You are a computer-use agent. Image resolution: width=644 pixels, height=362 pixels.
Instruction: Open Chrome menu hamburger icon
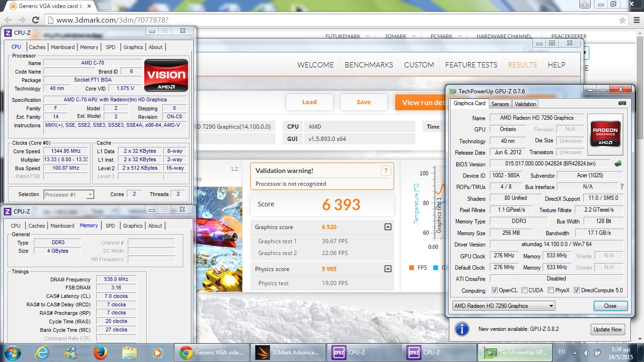coord(636,20)
